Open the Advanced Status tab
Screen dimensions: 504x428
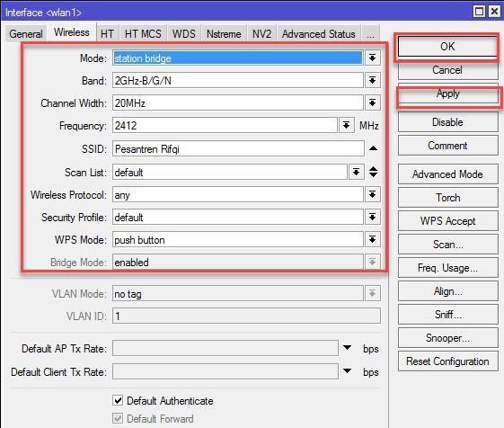tap(319, 34)
